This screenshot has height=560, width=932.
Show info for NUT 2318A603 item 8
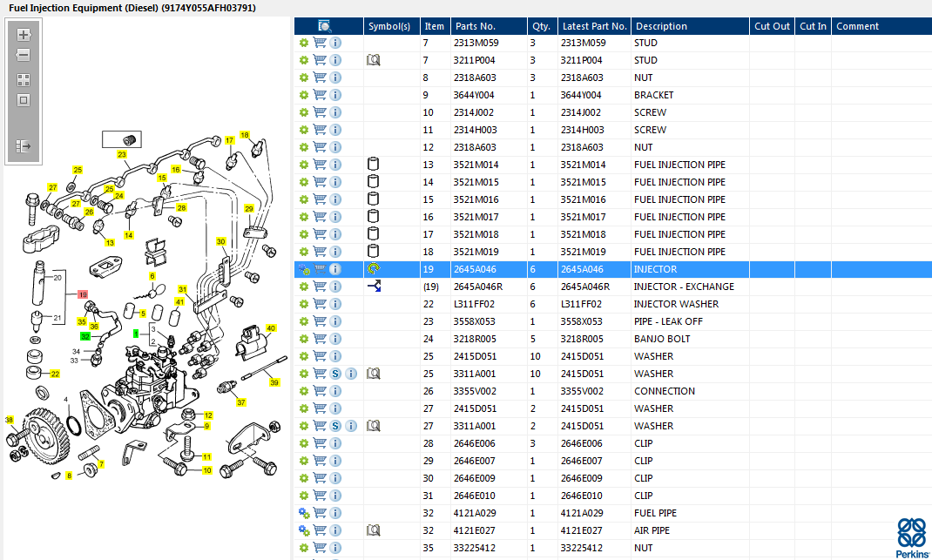(335, 78)
